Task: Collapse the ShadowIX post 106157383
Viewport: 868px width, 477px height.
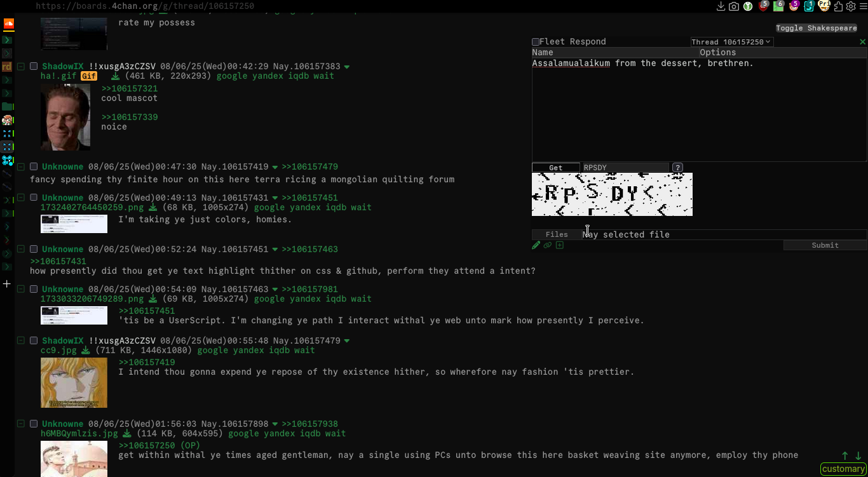Action: coord(21,67)
